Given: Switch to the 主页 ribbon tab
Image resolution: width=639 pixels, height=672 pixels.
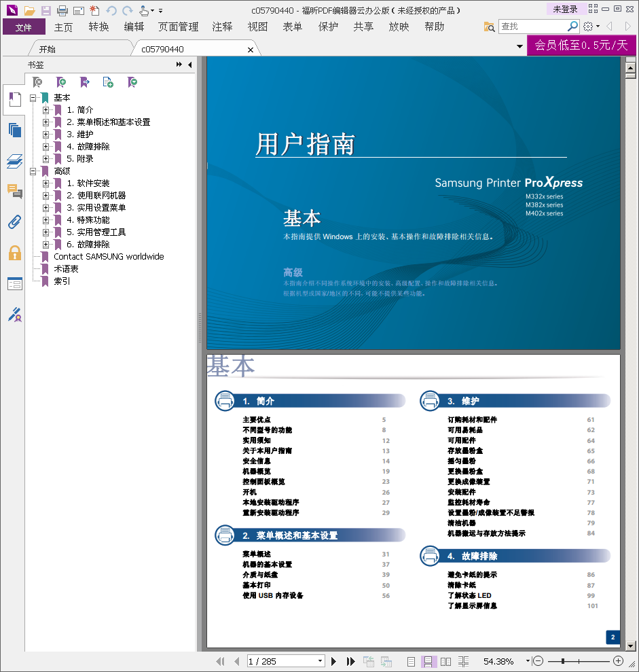Looking at the screenshot, I should point(63,27).
